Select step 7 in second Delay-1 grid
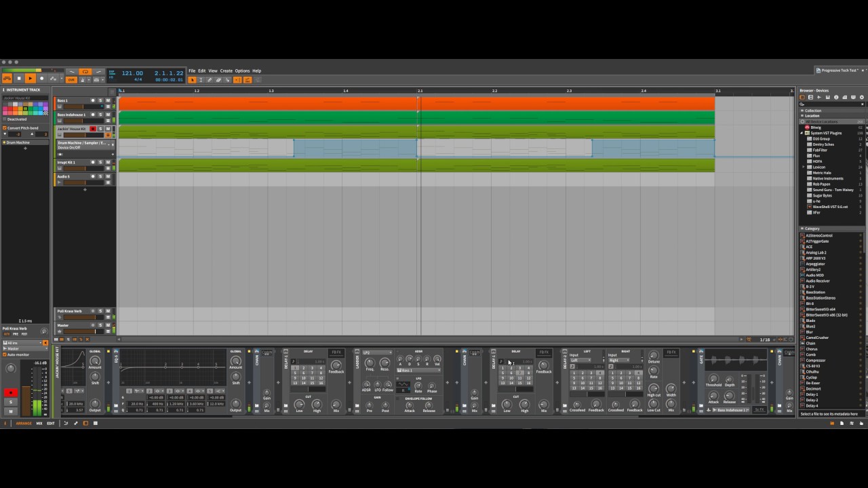Image resolution: width=868 pixels, height=488 pixels. coord(520,373)
